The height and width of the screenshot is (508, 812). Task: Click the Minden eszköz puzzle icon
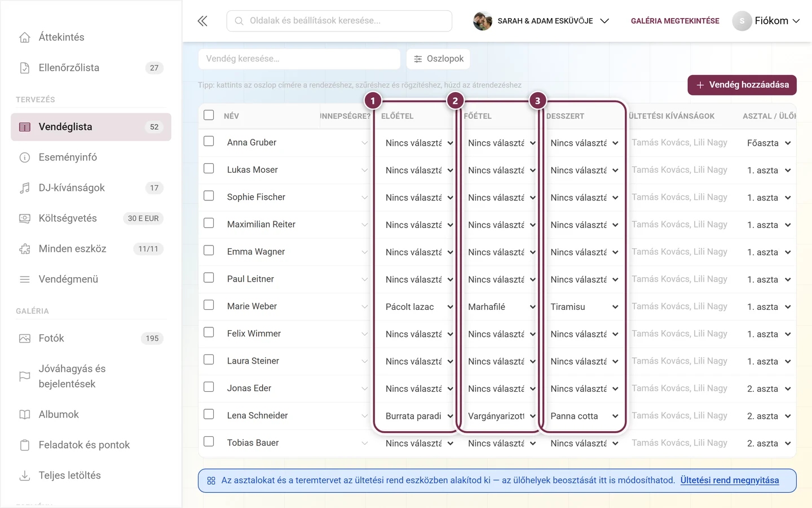[25, 249]
